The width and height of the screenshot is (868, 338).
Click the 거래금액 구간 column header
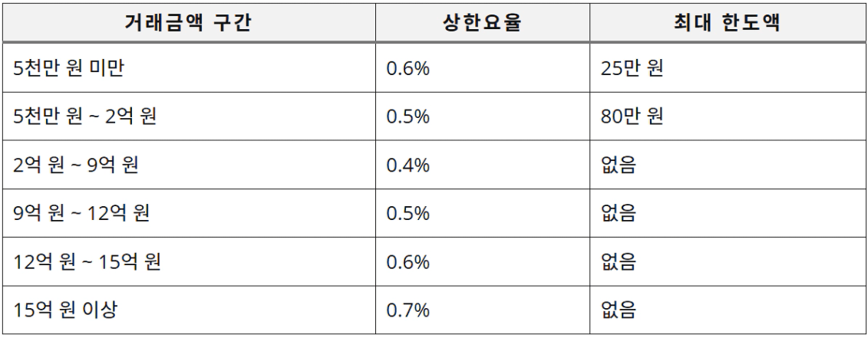point(188,22)
